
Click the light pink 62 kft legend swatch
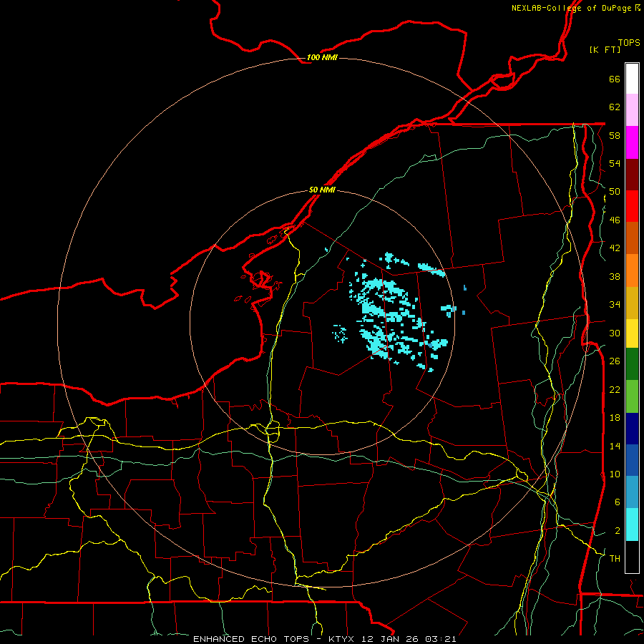click(x=632, y=110)
